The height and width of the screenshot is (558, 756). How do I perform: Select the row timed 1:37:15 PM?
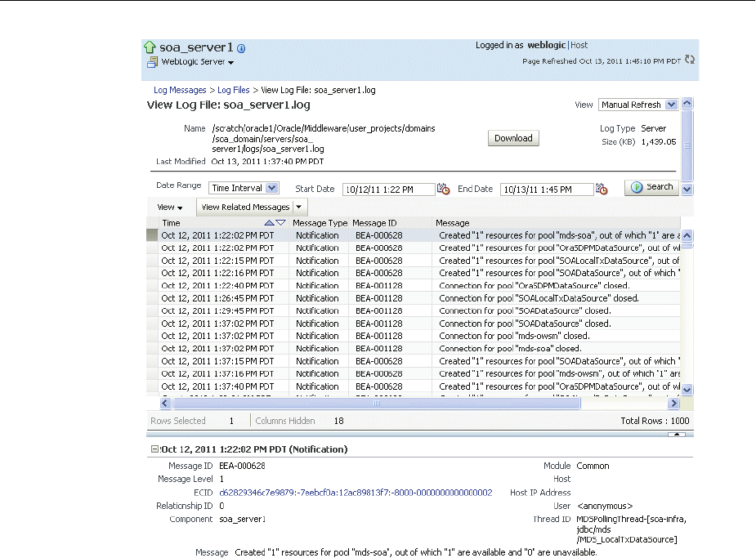pos(414,361)
